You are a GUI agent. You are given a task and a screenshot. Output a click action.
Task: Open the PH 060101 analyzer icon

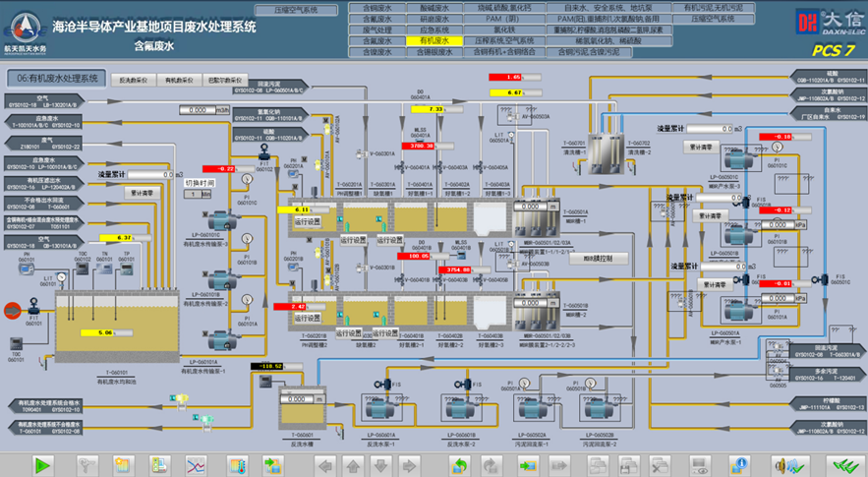click(x=27, y=269)
